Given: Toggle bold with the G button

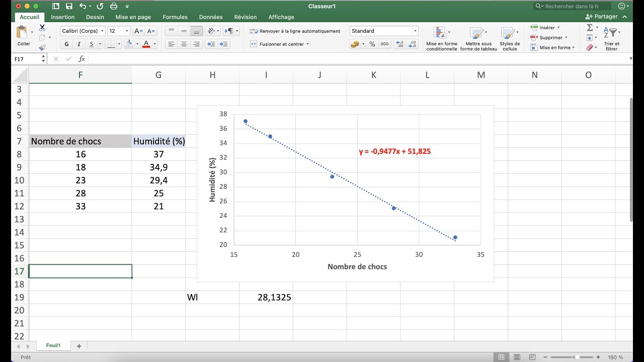Looking at the screenshot, I should [66, 44].
